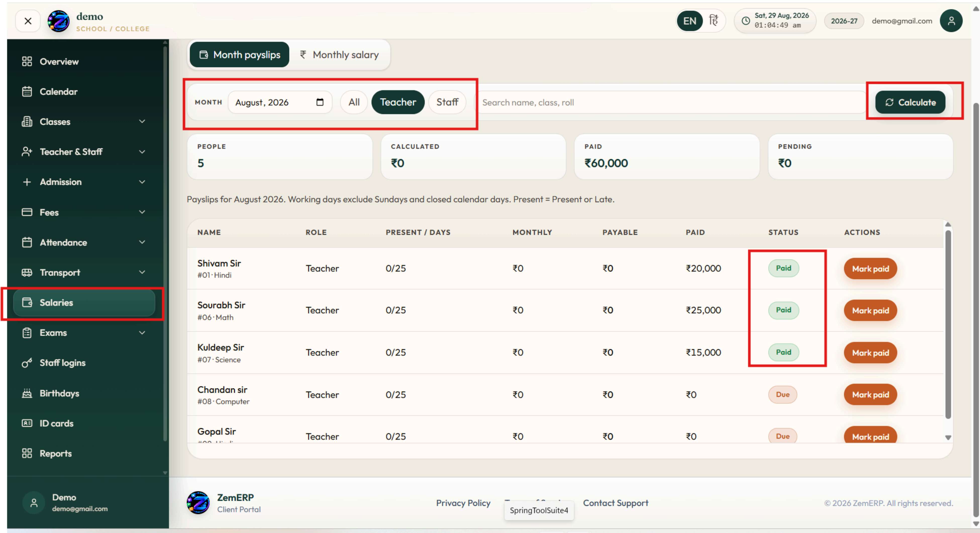Switch to Monthly salary tab
980x533 pixels.
pyautogui.click(x=339, y=55)
